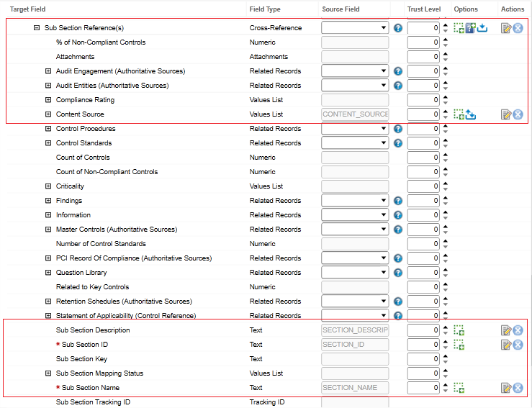Click Trust Level input for Sub Section Key
532x408 pixels.
423,359
